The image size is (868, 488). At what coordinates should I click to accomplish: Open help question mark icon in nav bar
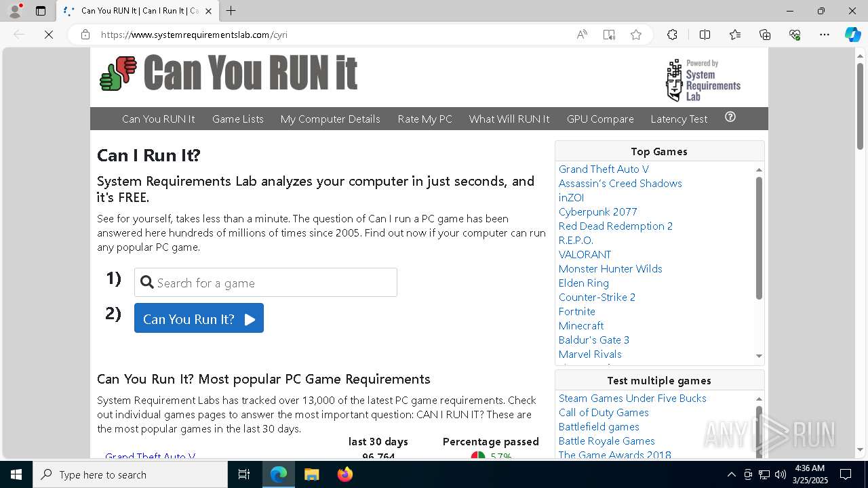pos(730,117)
